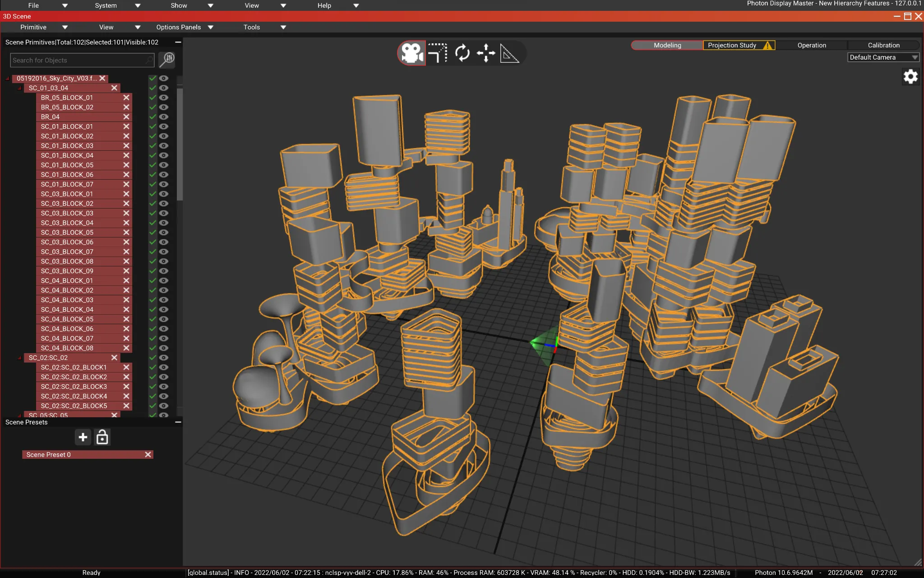924x578 pixels.
Task: Open the 3D Scene View menu
Action: pos(106,27)
